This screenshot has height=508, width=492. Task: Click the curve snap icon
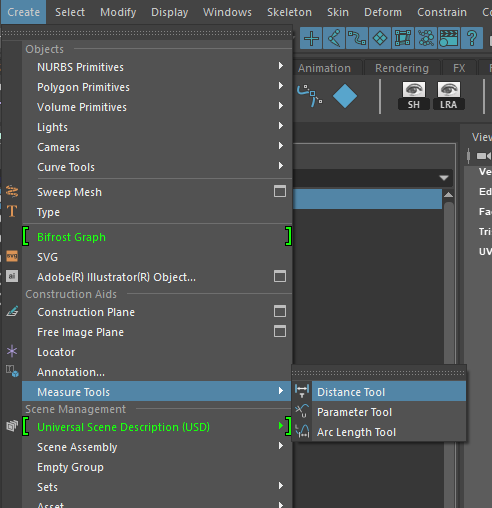(x=357, y=38)
